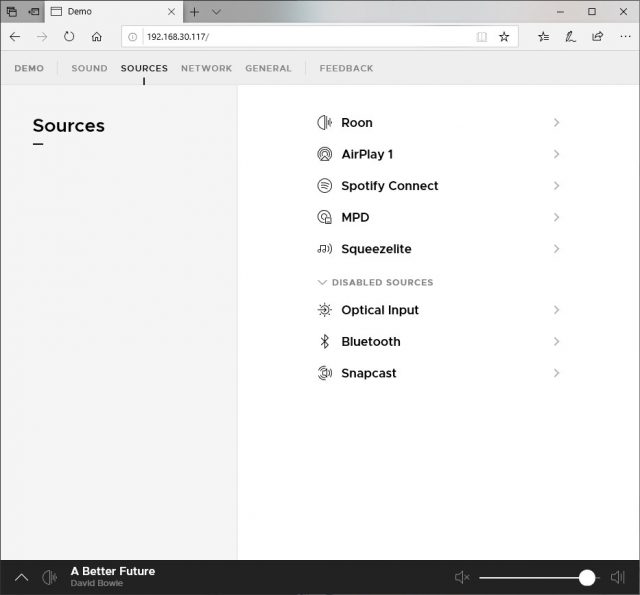The image size is (640, 595).
Task: Open the favorites hub
Action: click(543, 37)
